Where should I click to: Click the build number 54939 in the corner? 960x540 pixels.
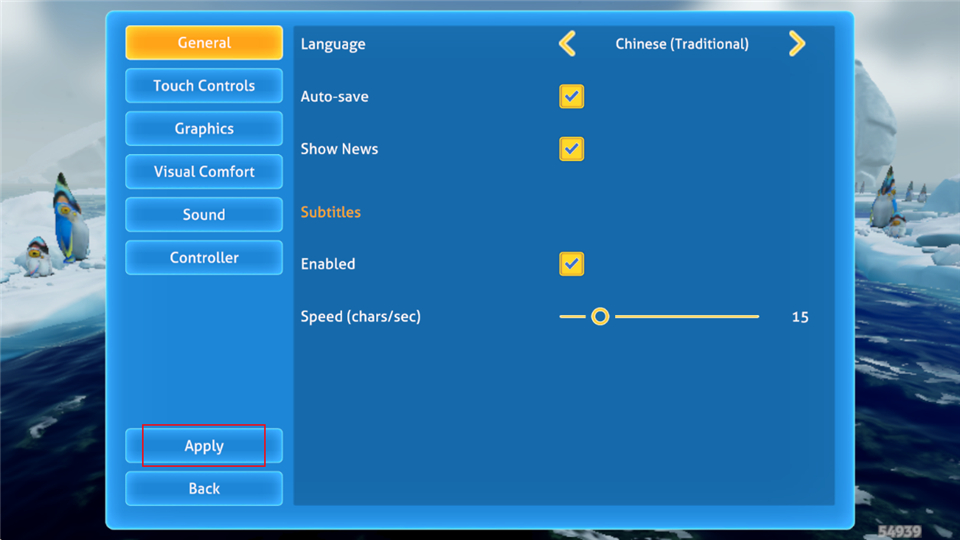click(x=899, y=531)
